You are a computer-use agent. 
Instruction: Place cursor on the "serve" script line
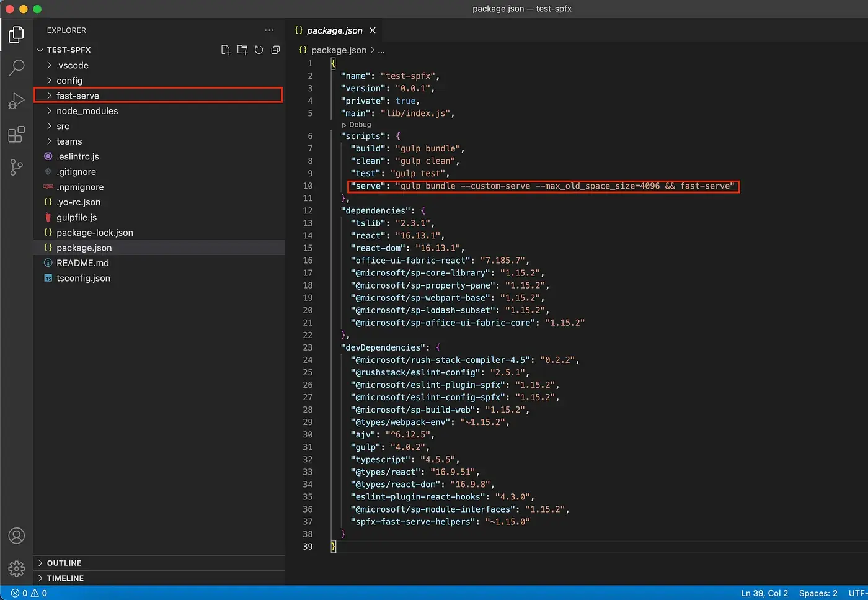click(x=544, y=186)
